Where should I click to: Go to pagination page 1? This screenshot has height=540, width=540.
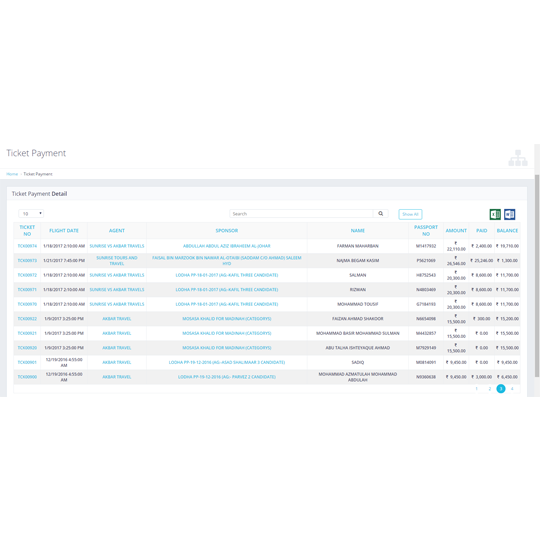click(x=477, y=388)
